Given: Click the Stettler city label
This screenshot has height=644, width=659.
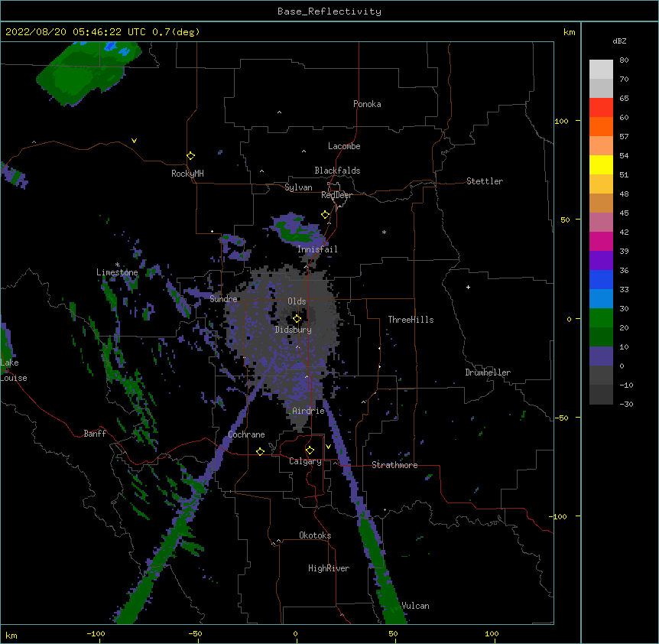Looking at the screenshot, I should click(x=485, y=181).
